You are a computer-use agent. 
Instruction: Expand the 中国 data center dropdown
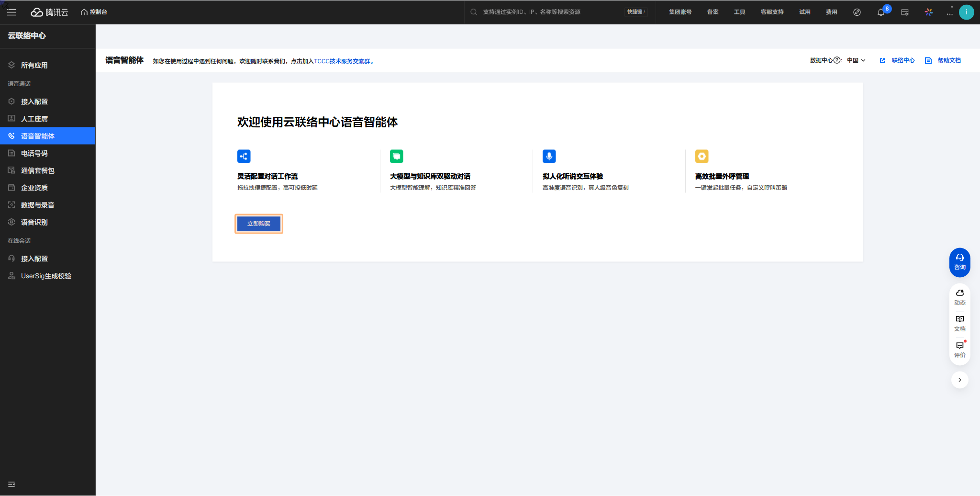856,60
